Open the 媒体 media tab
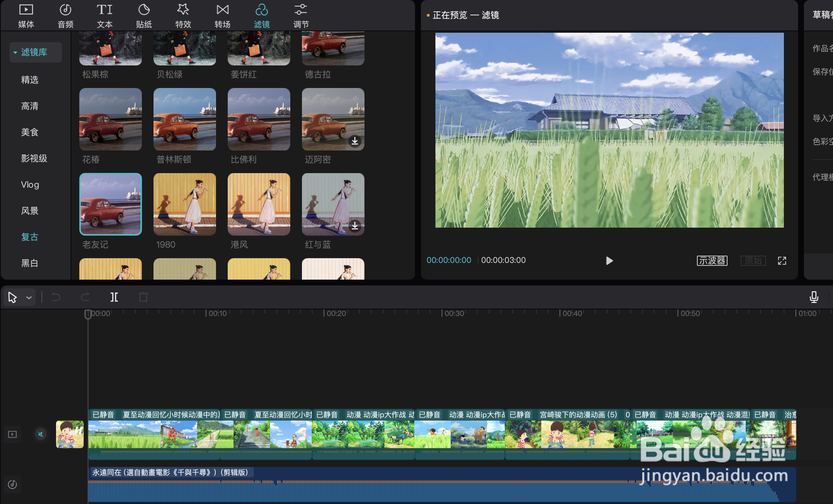The width and height of the screenshot is (833, 504). [26, 16]
